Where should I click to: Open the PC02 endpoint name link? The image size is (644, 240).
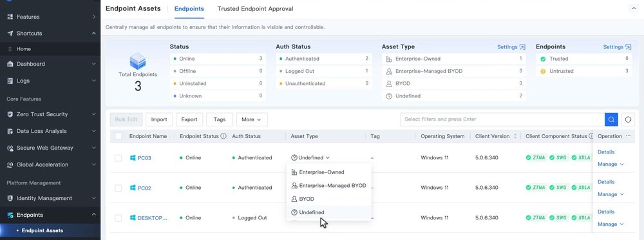tap(144, 188)
